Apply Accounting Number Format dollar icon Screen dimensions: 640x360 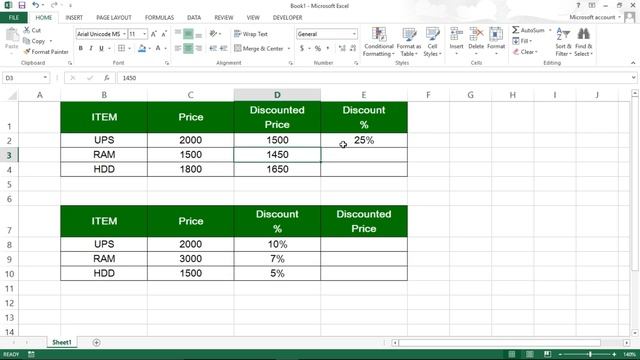[302, 48]
